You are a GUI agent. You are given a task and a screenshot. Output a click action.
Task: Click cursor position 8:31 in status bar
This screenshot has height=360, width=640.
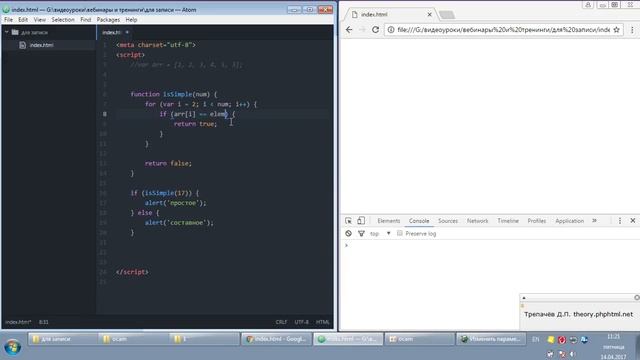[44, 322]
